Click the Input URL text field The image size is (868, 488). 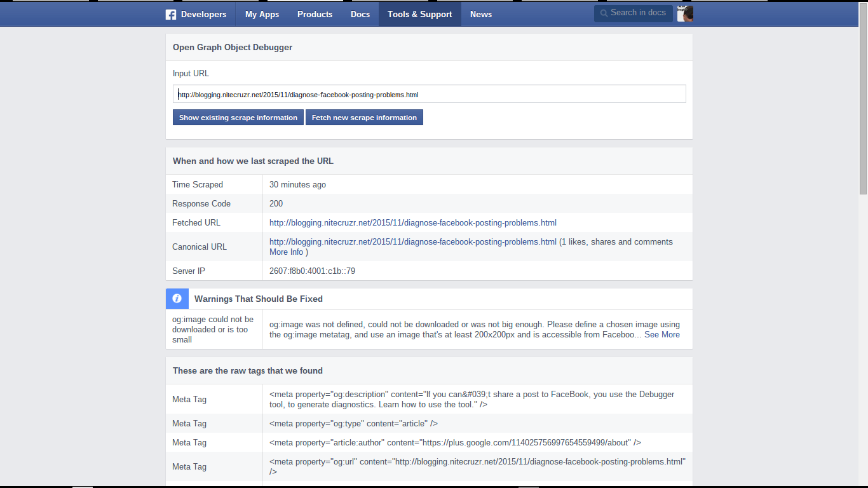pyautogui.click(x=429, y=93)
